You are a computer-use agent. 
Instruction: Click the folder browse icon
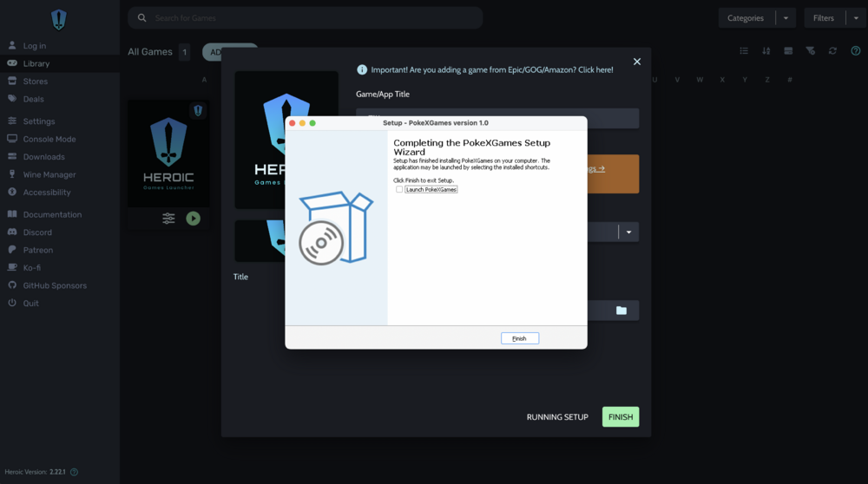coord(621,311)
